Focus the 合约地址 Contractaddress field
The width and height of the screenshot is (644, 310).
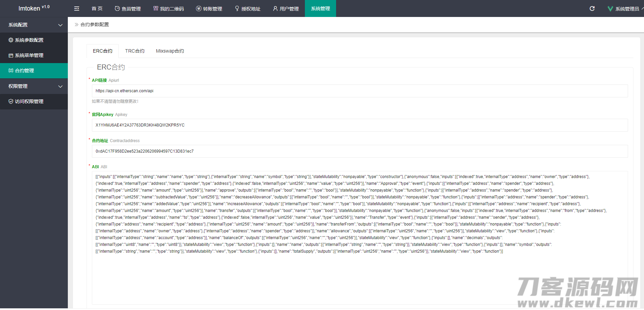click(x=359, y=151)
